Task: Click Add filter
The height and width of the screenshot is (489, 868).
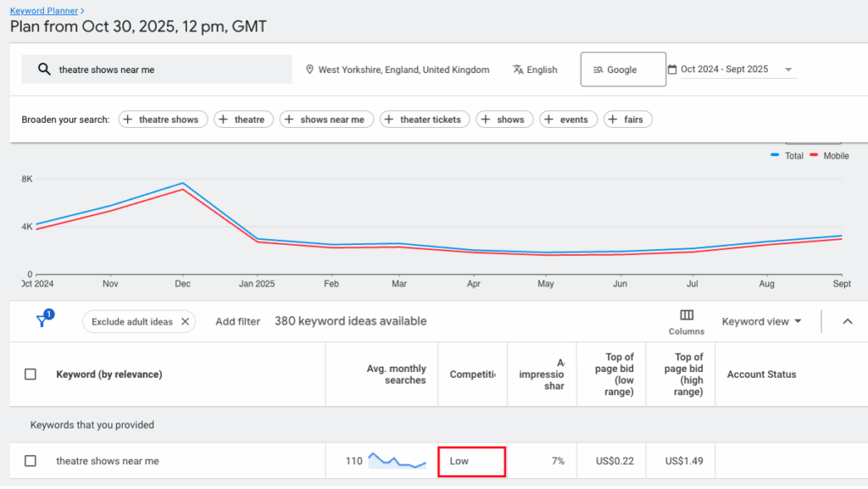Action: [237, 321]
